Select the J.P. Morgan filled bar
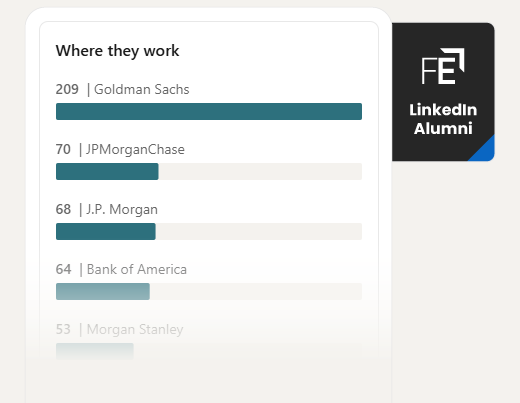Image resolution: width=520 pixels, height=403 pixels. 106,231
